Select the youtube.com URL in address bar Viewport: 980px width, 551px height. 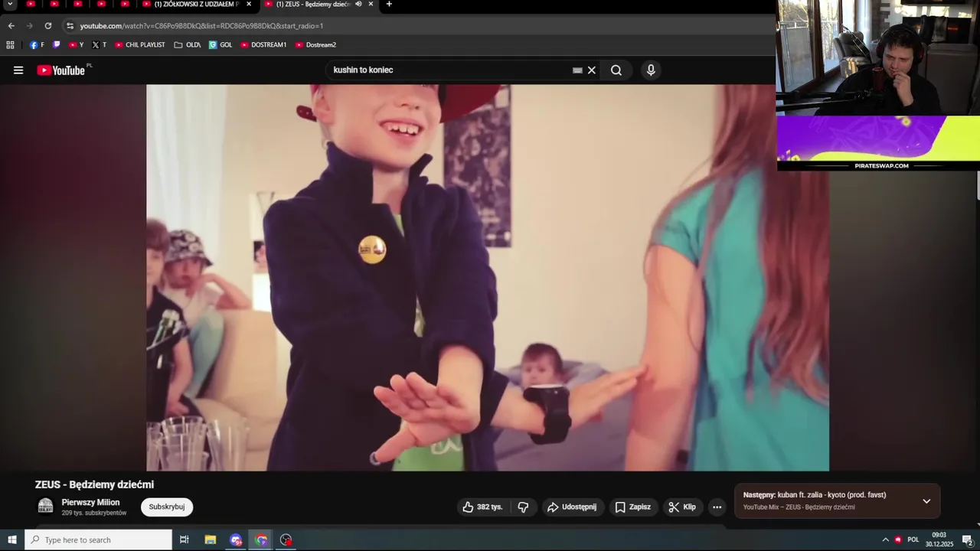pos(201,26)
